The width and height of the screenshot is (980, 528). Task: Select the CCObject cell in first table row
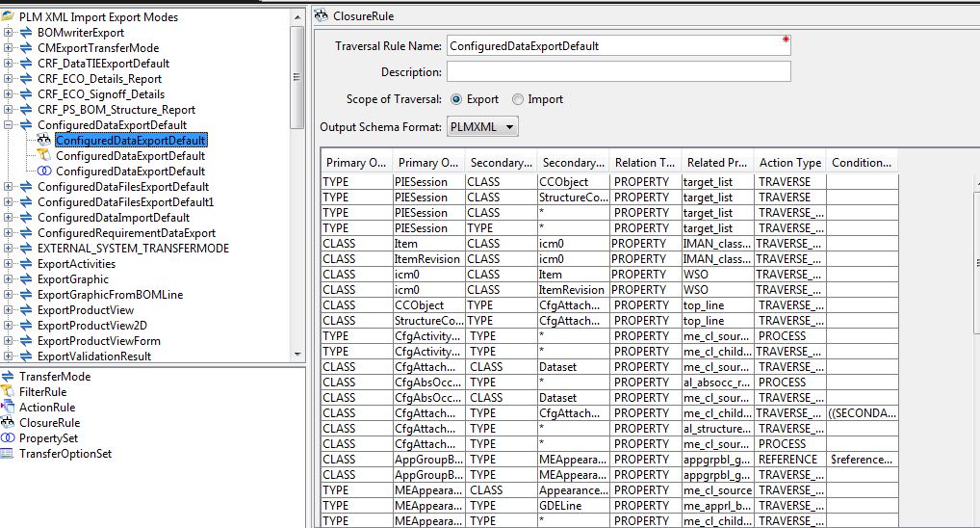tap(573, 182)
